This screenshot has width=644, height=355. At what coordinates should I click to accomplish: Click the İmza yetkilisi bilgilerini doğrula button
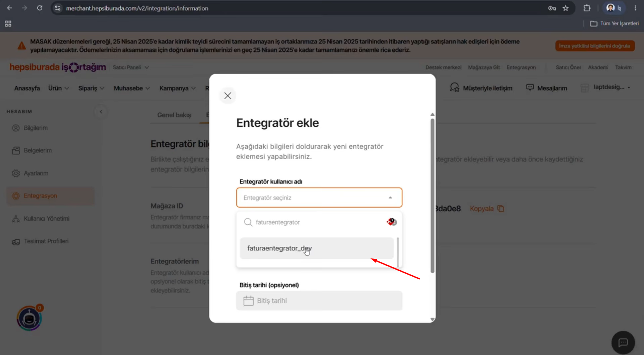[x=595, y=46]
